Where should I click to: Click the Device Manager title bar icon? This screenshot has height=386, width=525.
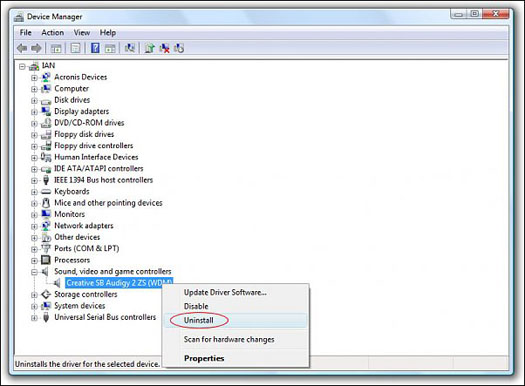tap(19, 17)
